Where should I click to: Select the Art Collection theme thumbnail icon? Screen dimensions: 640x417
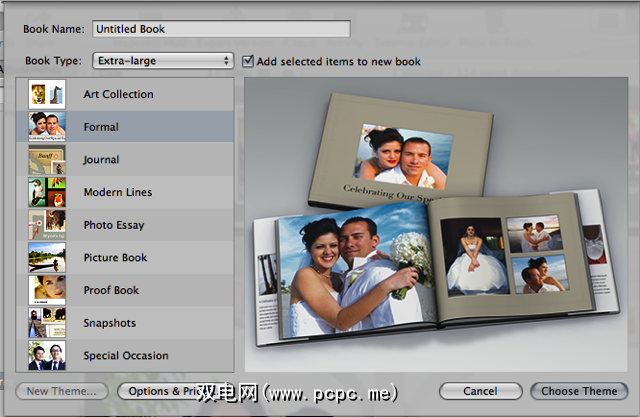point(47,94)
